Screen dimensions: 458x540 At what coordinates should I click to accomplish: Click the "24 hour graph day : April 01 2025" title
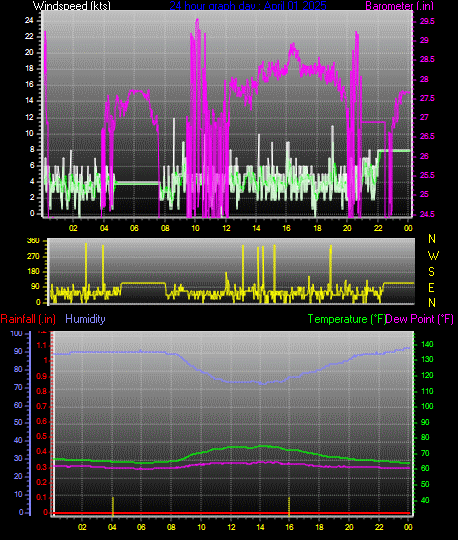(248, 6)
